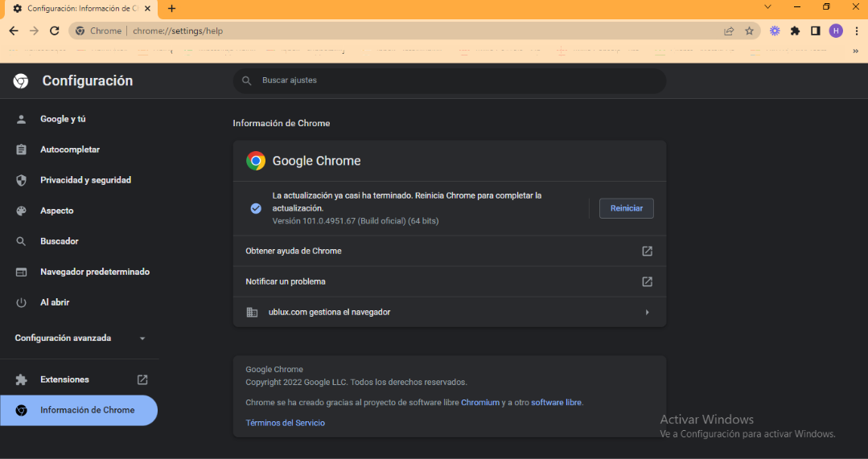Screen dimensions: 868x459
Task: Open a new tab with plus button
Action: 171,8
